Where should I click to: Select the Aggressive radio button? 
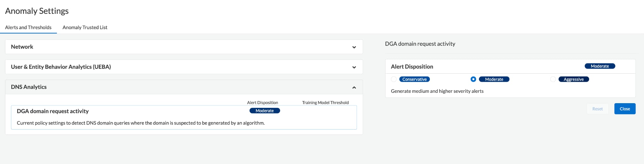point(553,79)
